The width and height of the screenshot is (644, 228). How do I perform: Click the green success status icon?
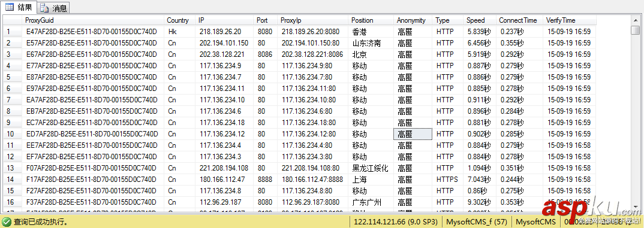7,222
